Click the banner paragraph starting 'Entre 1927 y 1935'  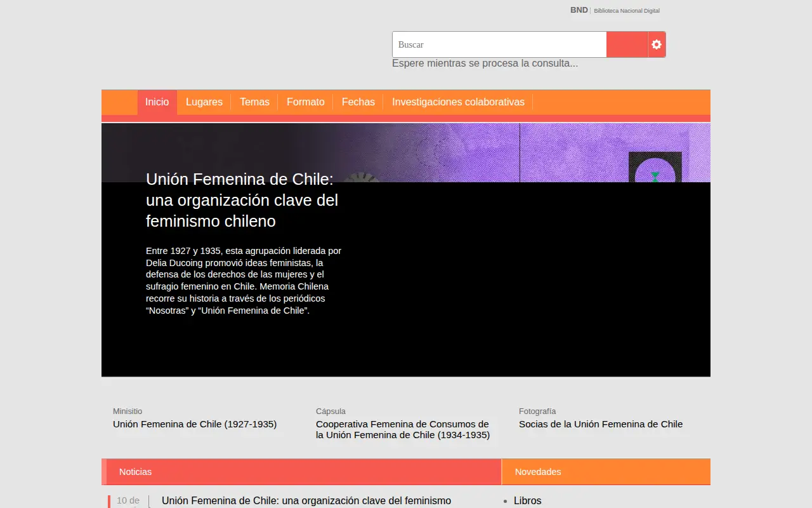pyautogui.click(x=244, y=281)
